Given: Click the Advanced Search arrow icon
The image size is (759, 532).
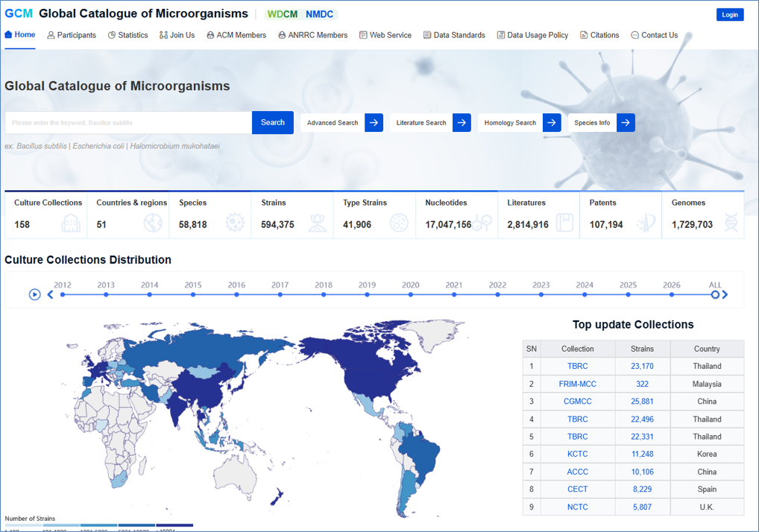Looking at the screenshot, I should (374, 123).
